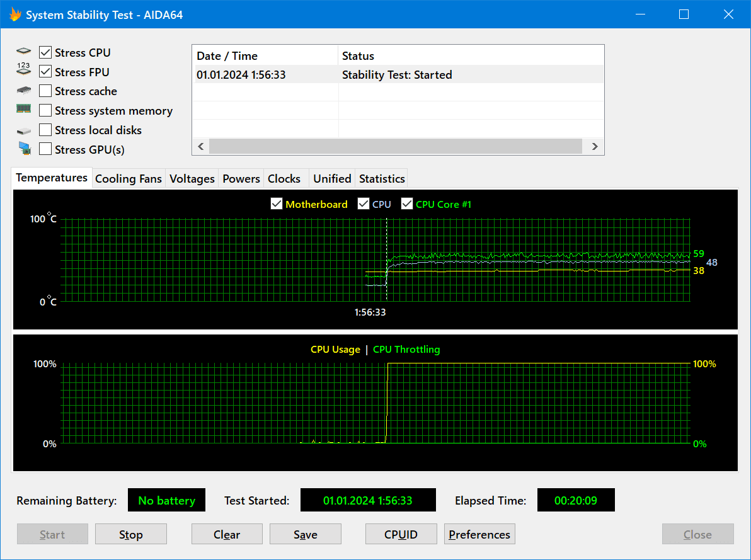Click the CPU Throttling graph label
Image resolution: width=751 pixels, height=560 pixels.
coord(406,349)
